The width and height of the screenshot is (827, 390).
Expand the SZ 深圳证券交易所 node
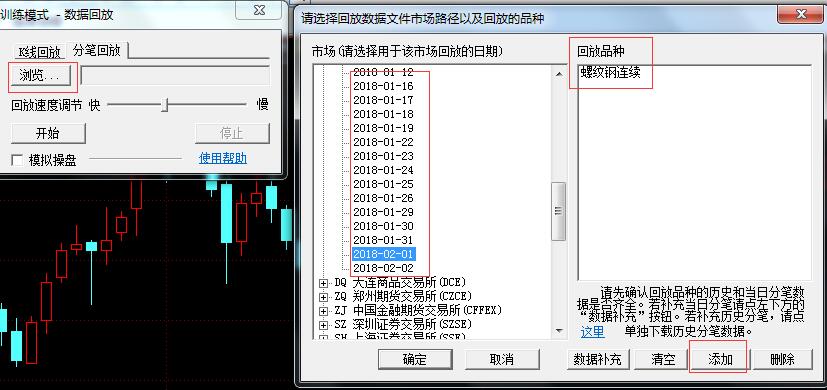tap(323, 325)
